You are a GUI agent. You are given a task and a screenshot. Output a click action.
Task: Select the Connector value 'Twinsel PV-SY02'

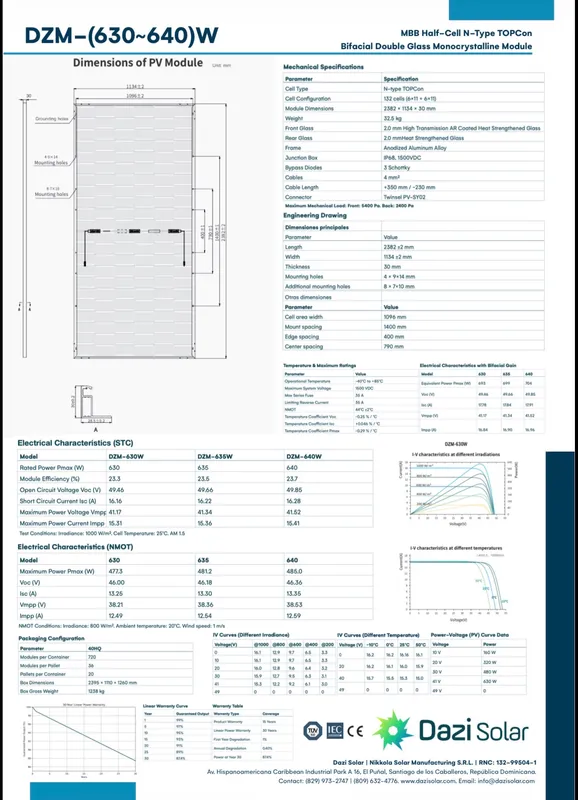coord(404,197)
